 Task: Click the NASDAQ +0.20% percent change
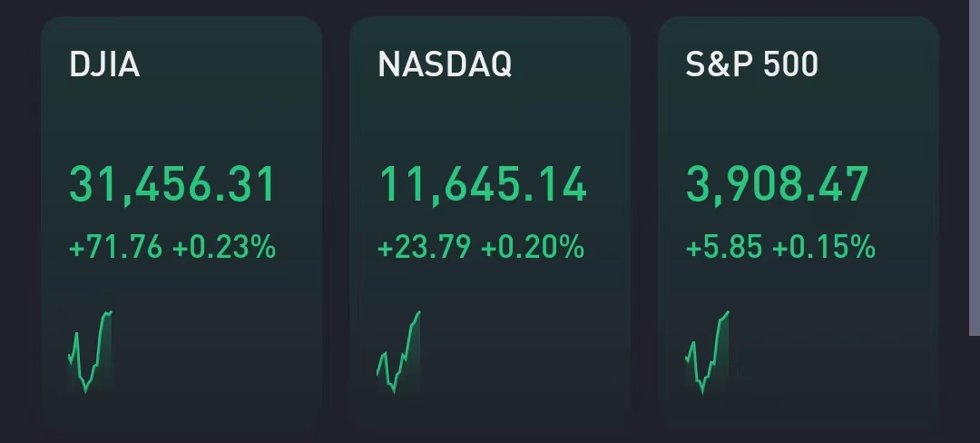click(533, 247)
